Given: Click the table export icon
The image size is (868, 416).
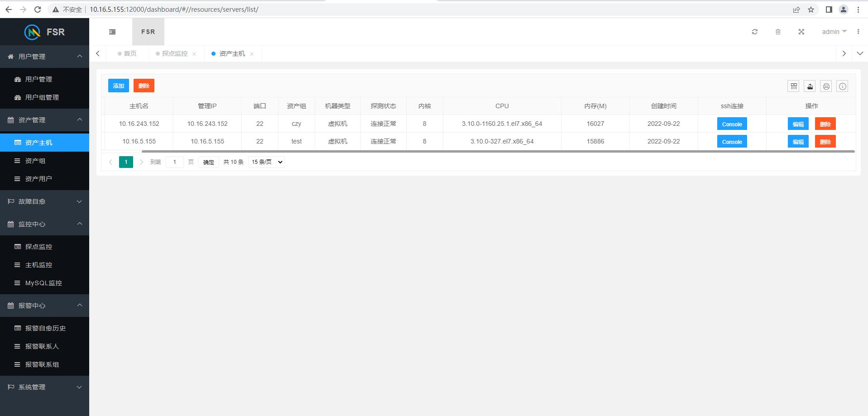Looking at the screenshot, I should 810,86.
